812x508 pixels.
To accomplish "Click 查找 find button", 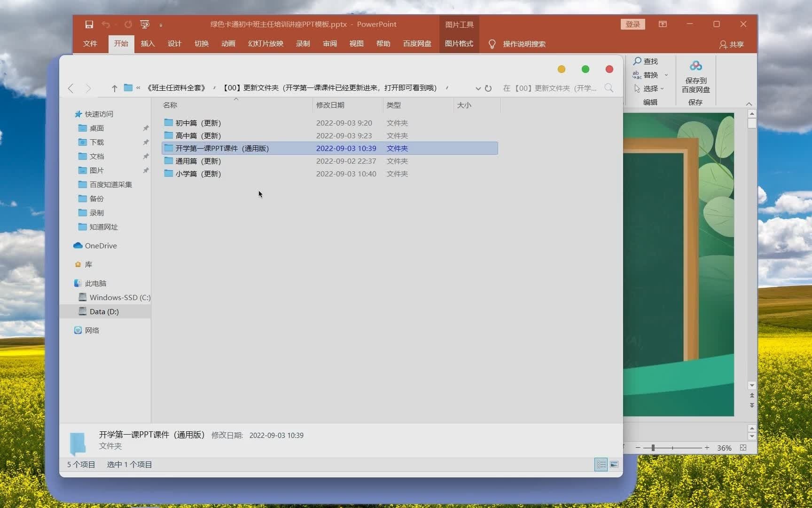I will [x=645, y=61].
